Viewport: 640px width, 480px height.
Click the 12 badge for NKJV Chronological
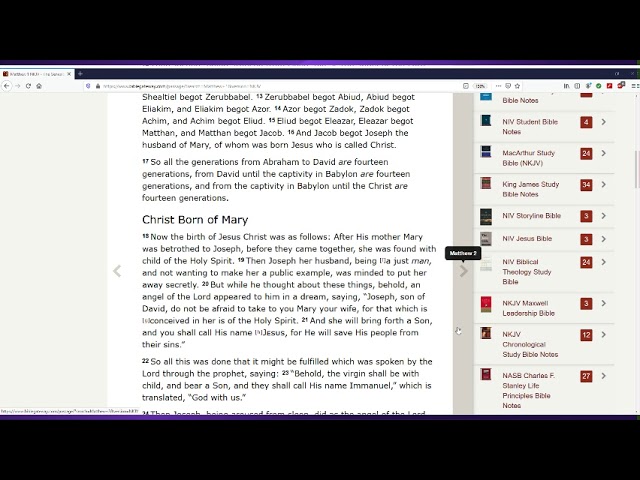click(586, 335)
